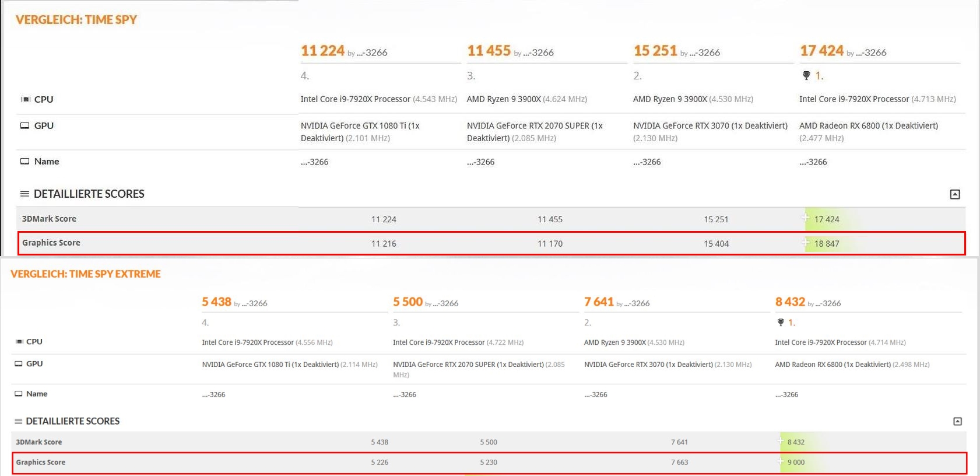Click the CPU chip icon in Time Spy comparison
The height and width of the screenshot is (476, 980).
[26, 100]
